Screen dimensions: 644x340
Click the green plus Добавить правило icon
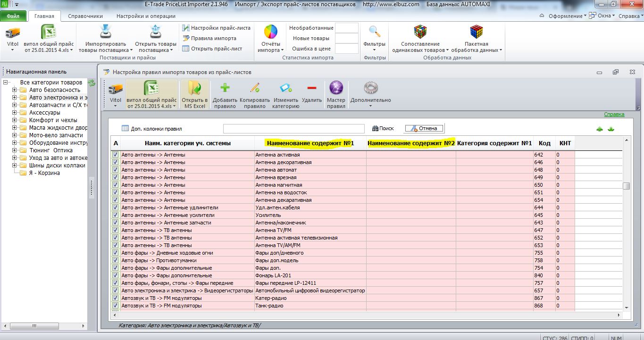click(x=225, y=88)
